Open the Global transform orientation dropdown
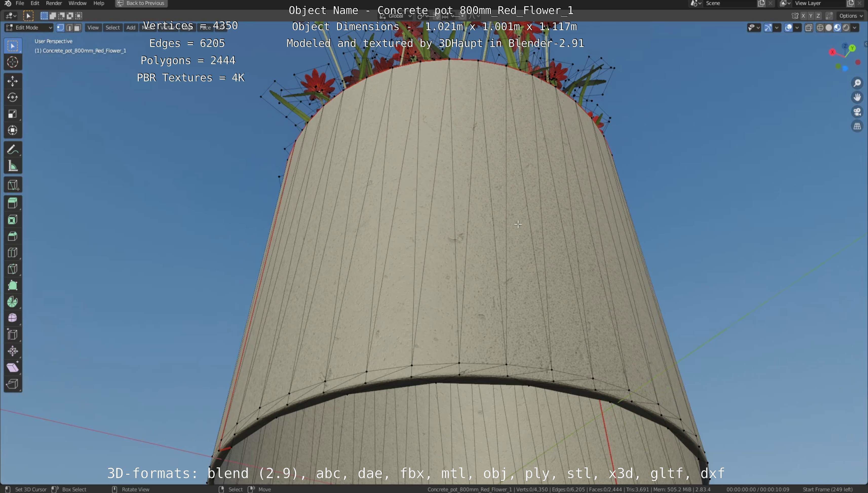868x493 pixels. click(x=395, y=16)
